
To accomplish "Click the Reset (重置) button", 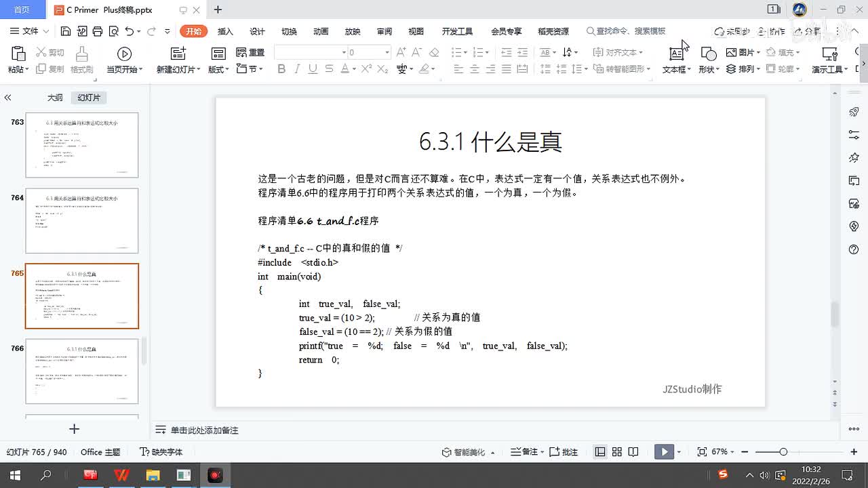I will tap(250, 52).
